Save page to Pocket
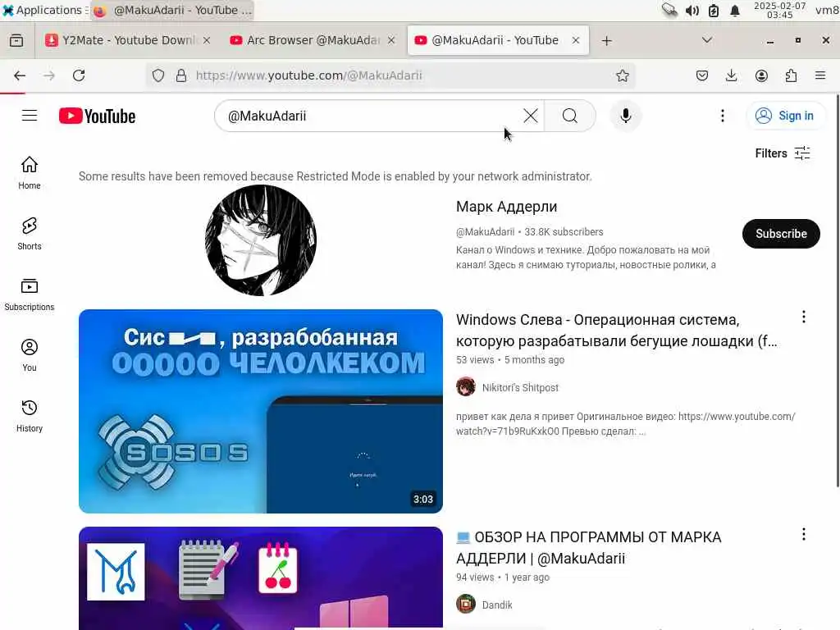The height and width of the screenshot is (630, 840). coord(702,75)
